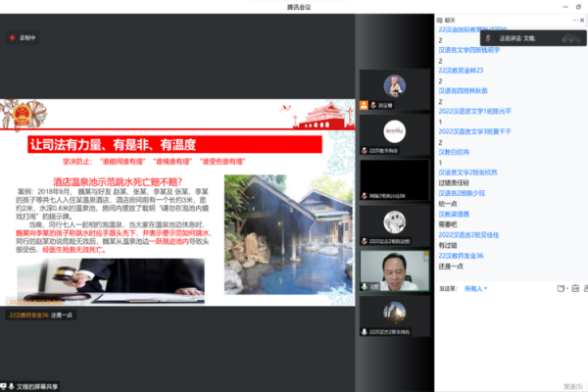Click the screenshot icon in chat toolbar

coord(561,288)
